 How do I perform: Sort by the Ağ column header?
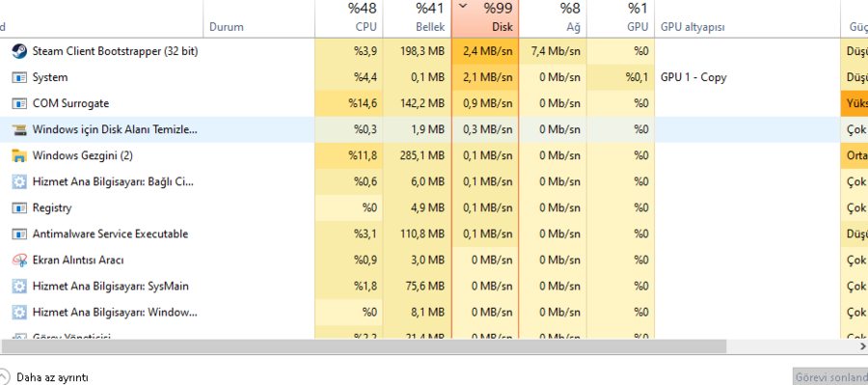coord(553,19)
